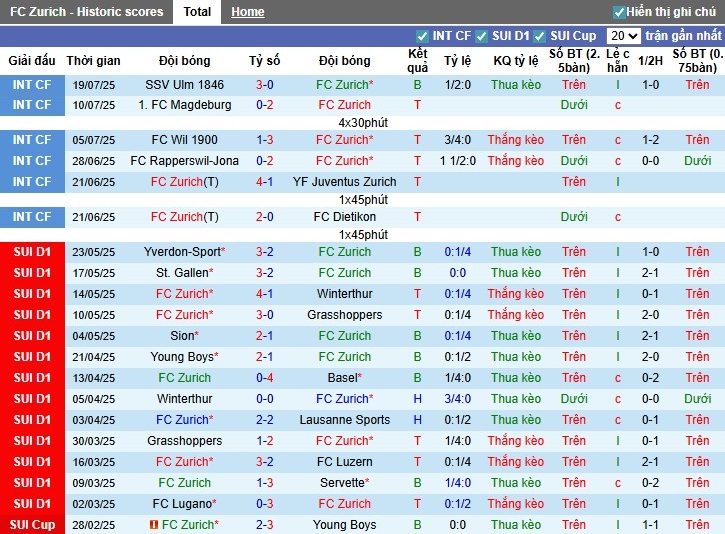
Task: Click FC Luzern team name
Action: coord(344,462)
